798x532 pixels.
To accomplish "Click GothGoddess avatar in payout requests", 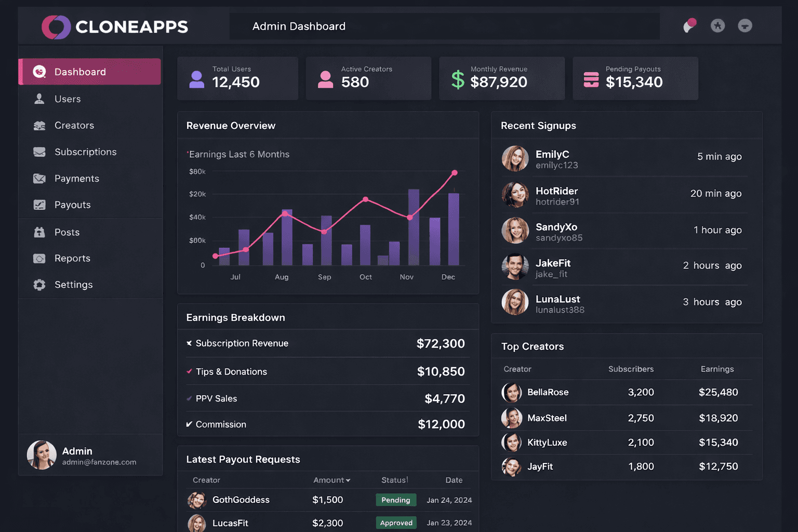I will pyautogui.click(x=197, y=500).
